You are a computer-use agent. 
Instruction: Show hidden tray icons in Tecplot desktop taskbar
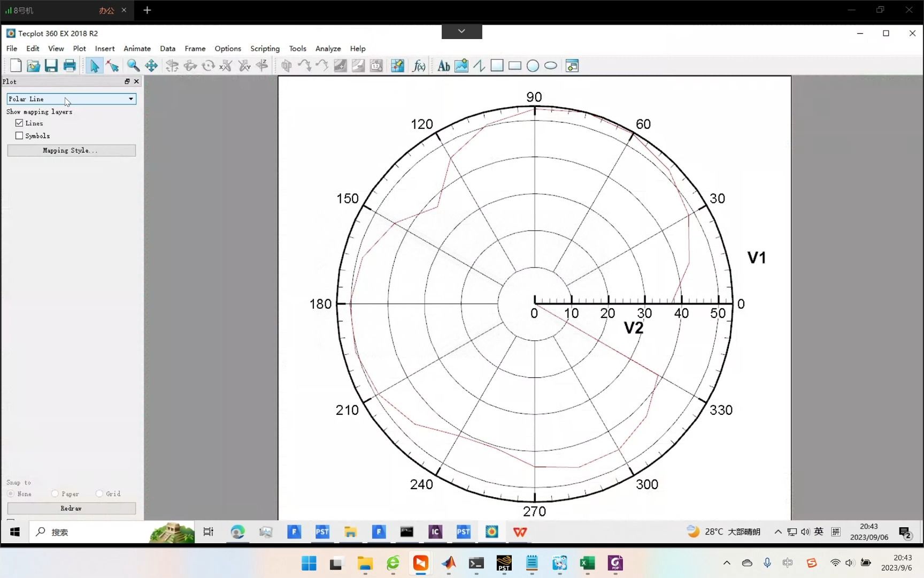coord(778,531)
